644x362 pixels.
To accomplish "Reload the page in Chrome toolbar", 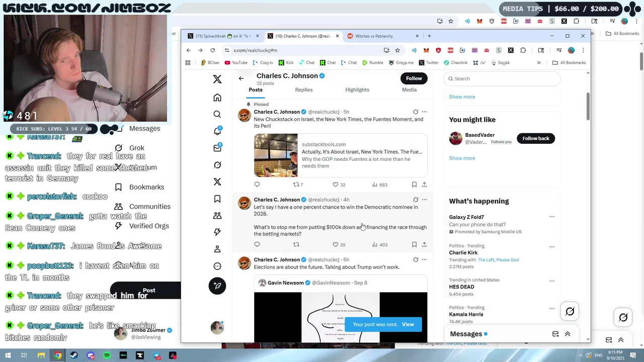I will coord(212,50).
